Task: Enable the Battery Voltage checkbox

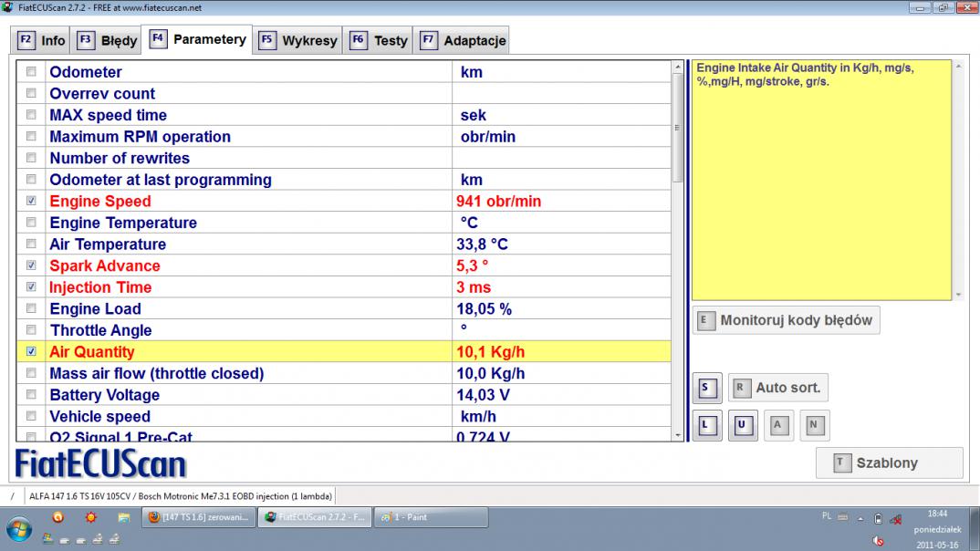Action: tap(32, 395)
